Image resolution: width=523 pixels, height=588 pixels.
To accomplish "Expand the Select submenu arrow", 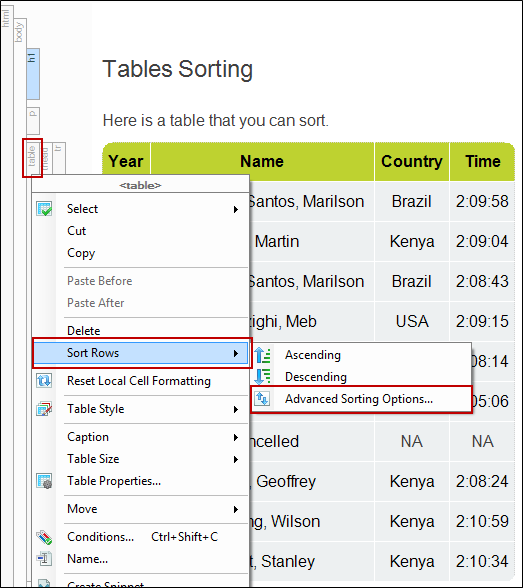I will tap(235, 209).
